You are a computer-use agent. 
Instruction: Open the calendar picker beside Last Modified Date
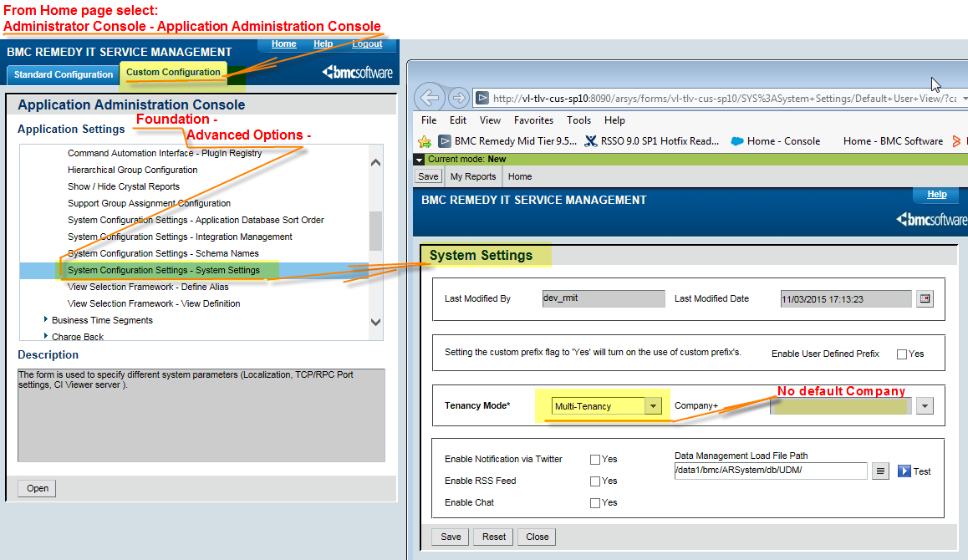point(925,298)
